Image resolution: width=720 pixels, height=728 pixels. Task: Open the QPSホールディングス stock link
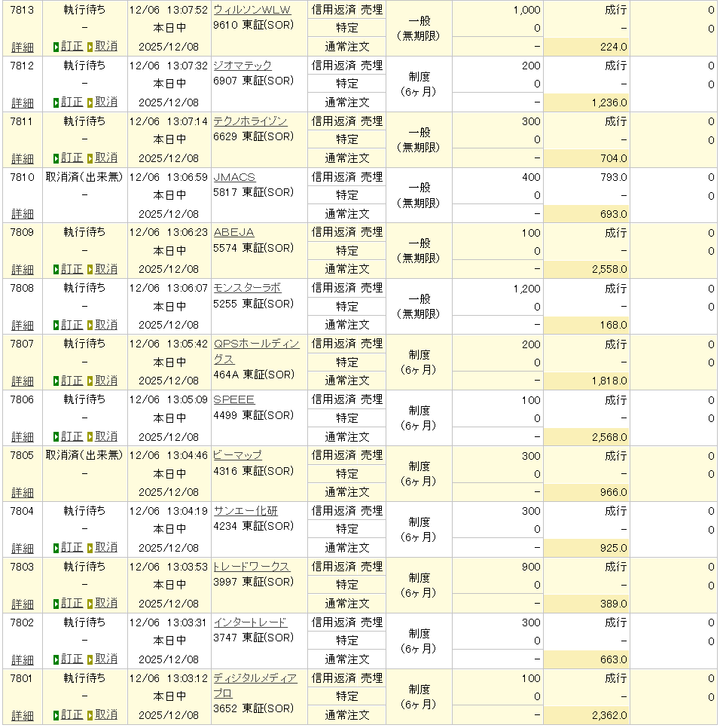click(256, 344)
